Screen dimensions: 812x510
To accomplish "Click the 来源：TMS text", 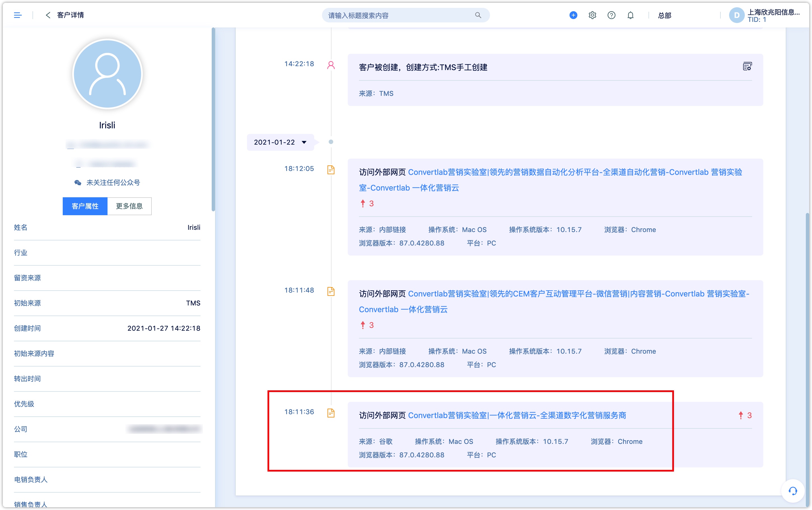I will click(x=376, y=93).
